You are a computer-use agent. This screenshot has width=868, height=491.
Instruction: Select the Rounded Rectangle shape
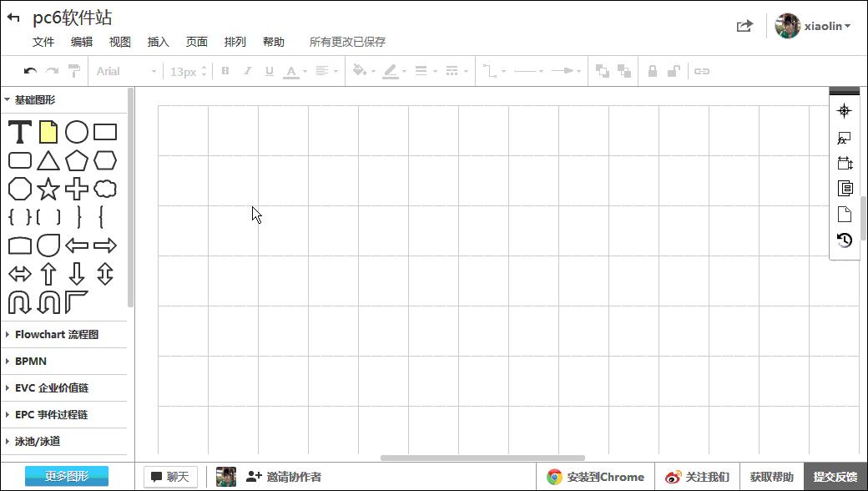[20, 160]
